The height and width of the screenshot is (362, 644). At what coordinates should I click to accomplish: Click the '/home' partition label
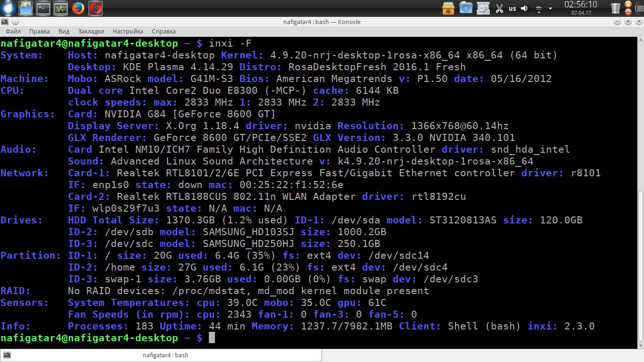(120, 267)
